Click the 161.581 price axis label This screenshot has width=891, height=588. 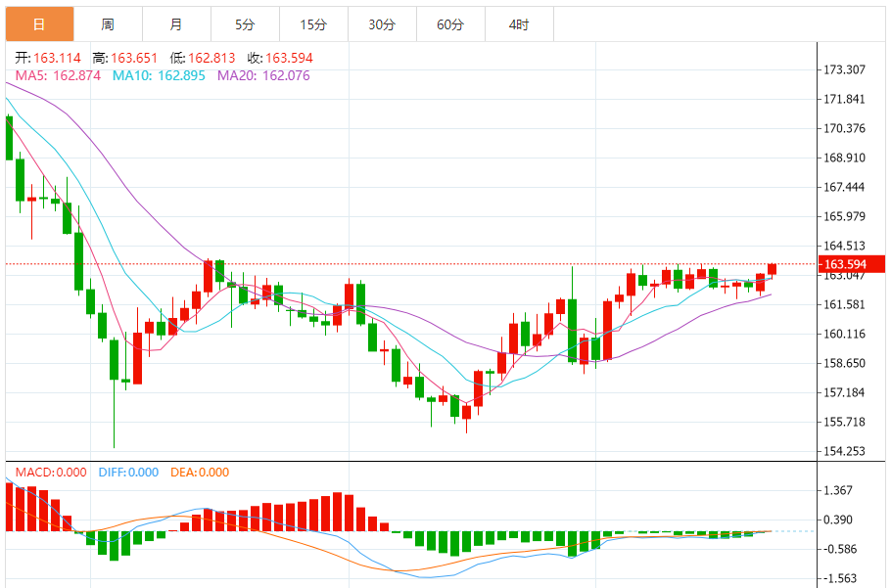click(844, 305)
